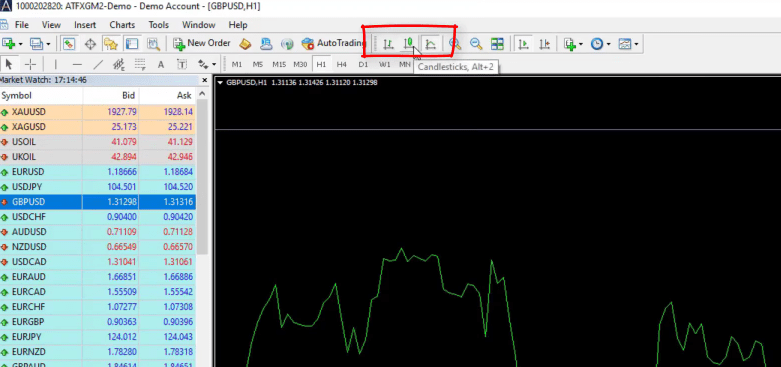Open the Tools menu
Screen dimensions: 781x367
tap(158, 25)
